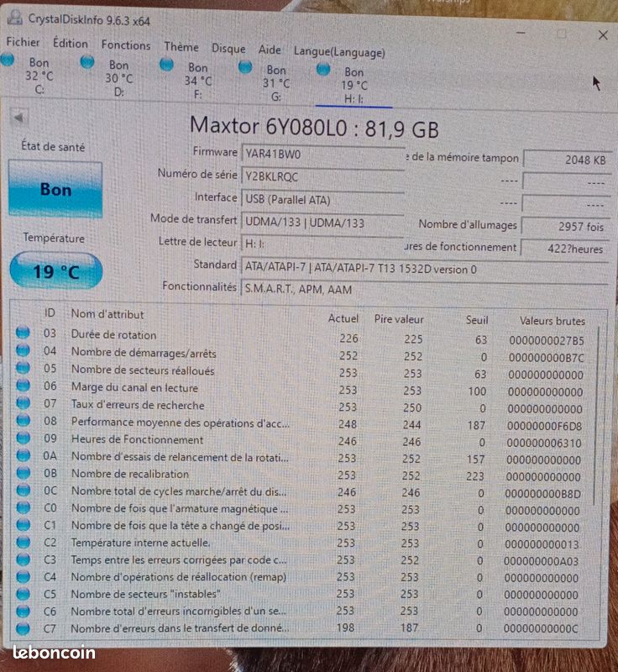Click the Fonctionnalités field S.M.A.R.T., APM, AAM
618x672 pixels.
pos(424,289)
